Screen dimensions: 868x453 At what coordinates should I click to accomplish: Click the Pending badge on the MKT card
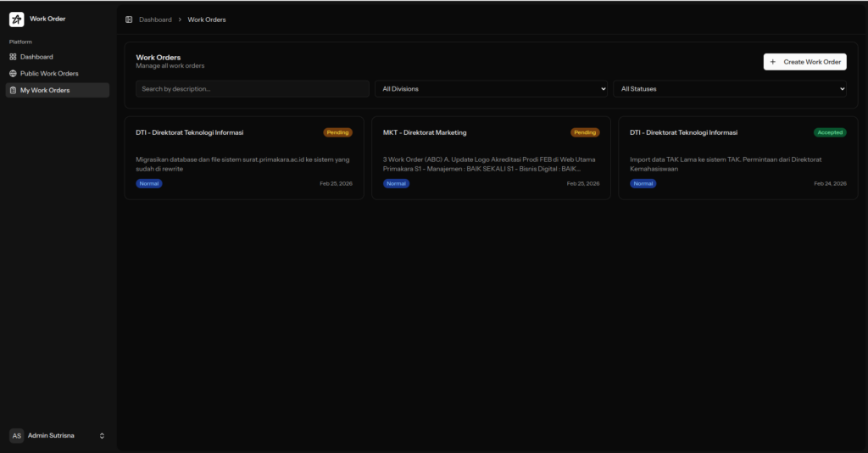click(x=585, y=132)
